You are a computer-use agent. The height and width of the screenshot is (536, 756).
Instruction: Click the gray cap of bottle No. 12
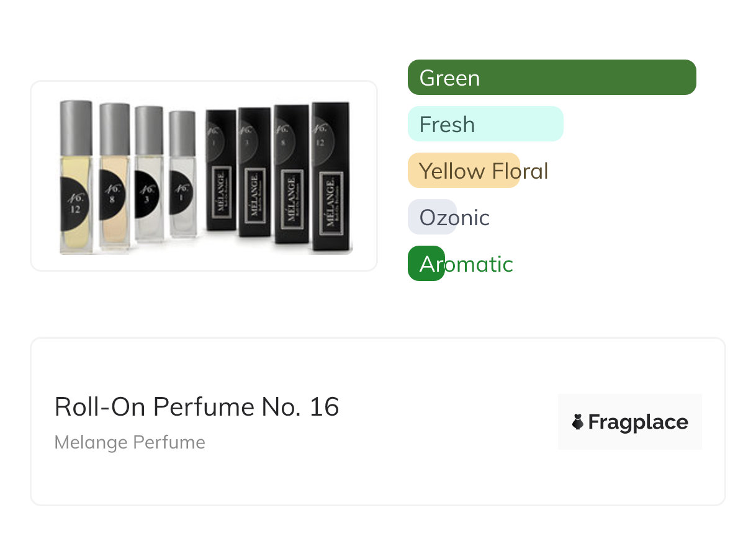click(x=76, y=128)
